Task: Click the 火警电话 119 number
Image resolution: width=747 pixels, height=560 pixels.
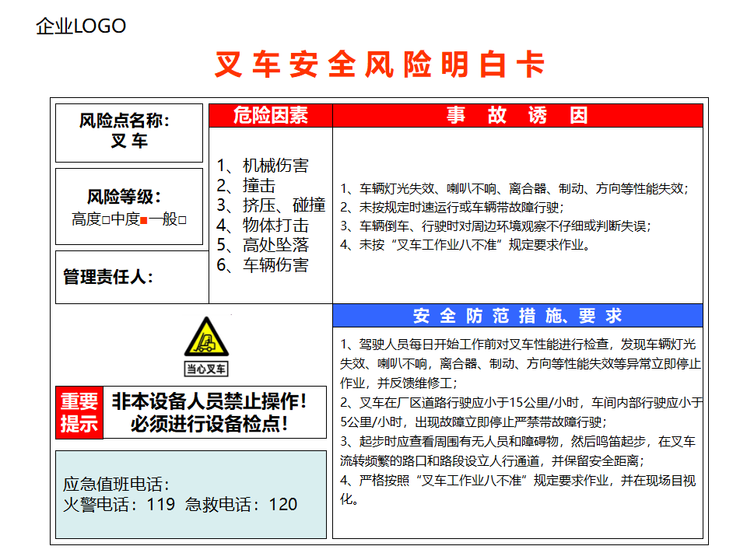Action: tap(160, 505)
